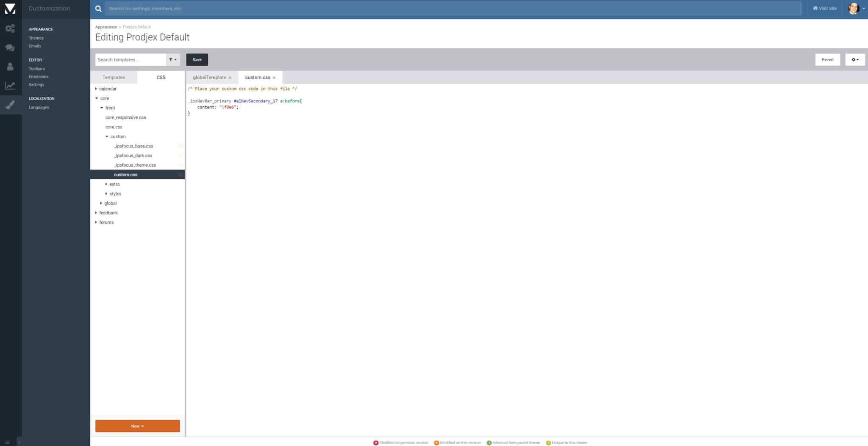Open the gear options dropdown near Revert
This screenshot has height=446, width=868.
(x=855, y=60)
